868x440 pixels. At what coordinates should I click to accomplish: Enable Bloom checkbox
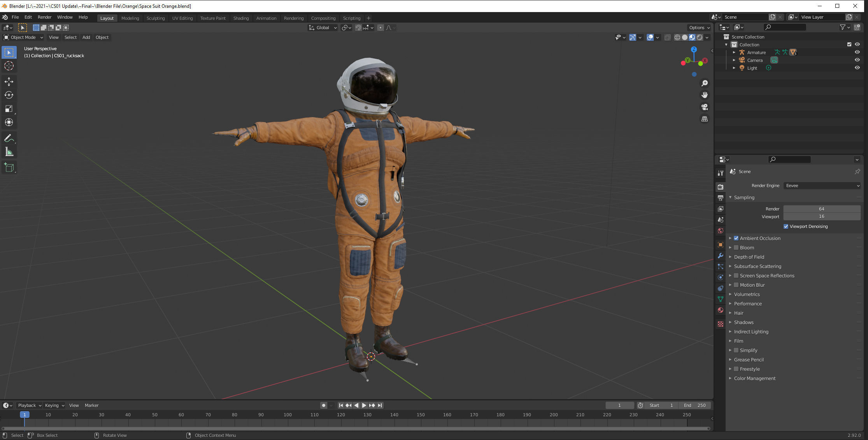[x=736, y=247]
